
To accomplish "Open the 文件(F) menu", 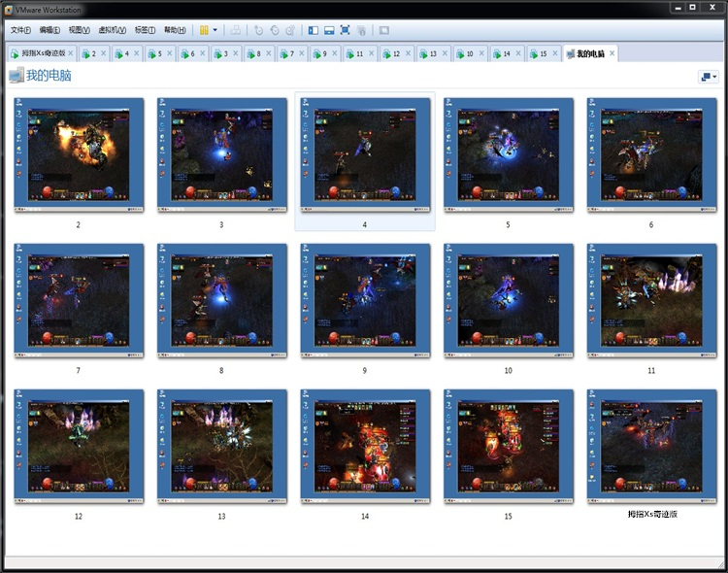I will [x=20, y=30].
